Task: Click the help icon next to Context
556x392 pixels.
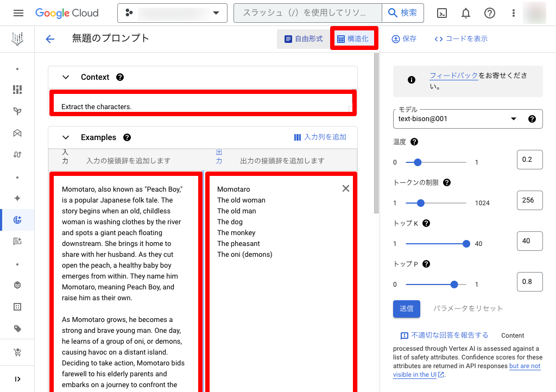Action: (x=120, y=77)
